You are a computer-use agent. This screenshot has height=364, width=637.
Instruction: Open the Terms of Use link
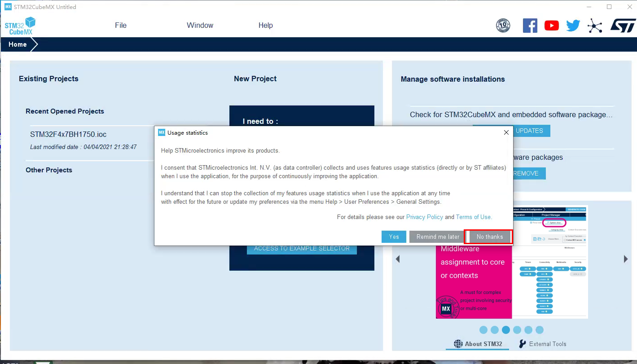(473, 217)
